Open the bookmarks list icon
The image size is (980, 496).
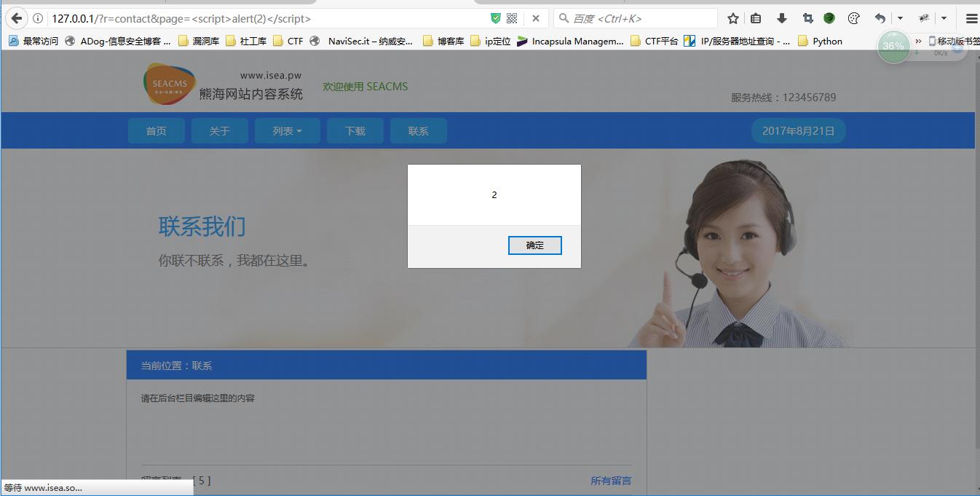tap(756, 18)
